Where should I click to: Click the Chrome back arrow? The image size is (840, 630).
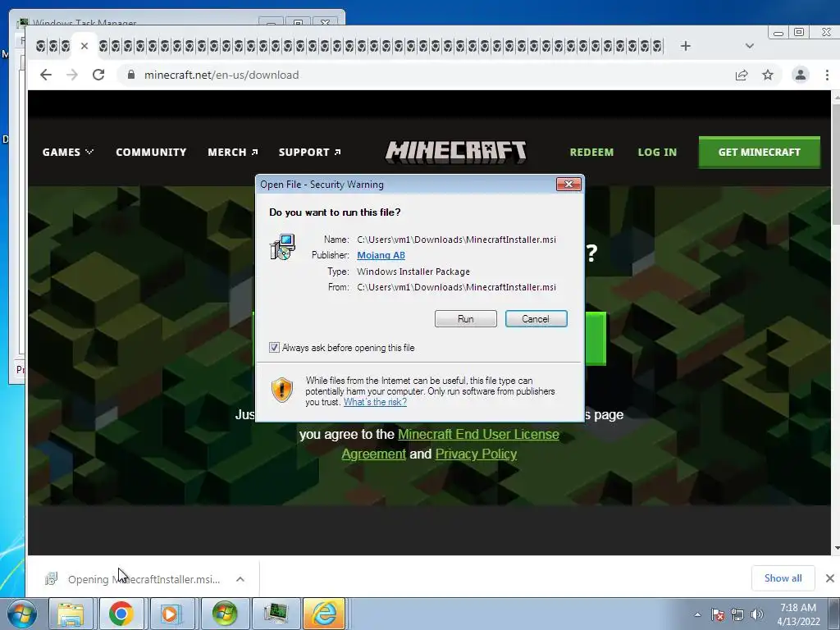(x=46, y=75)
